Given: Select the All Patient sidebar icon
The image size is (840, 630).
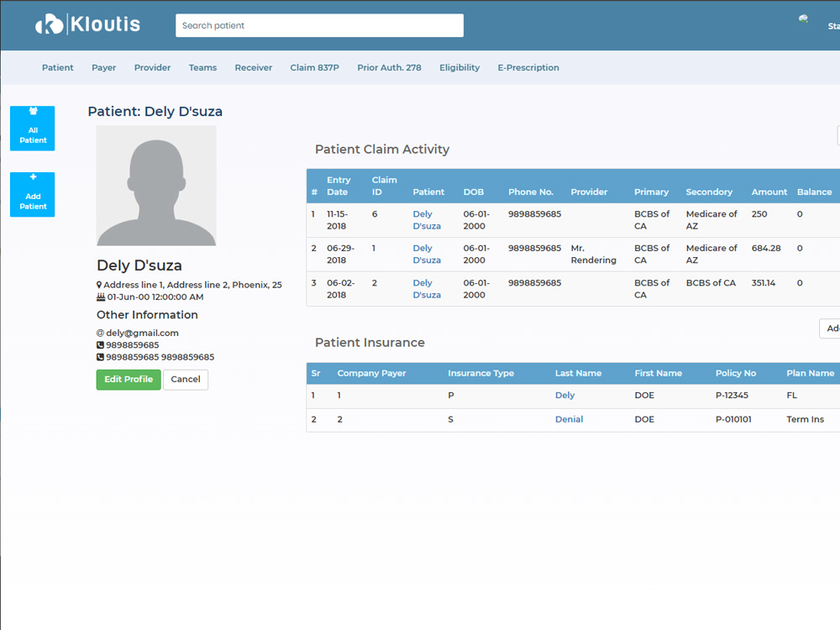Looking at the screenshot, I should [32, 112].
